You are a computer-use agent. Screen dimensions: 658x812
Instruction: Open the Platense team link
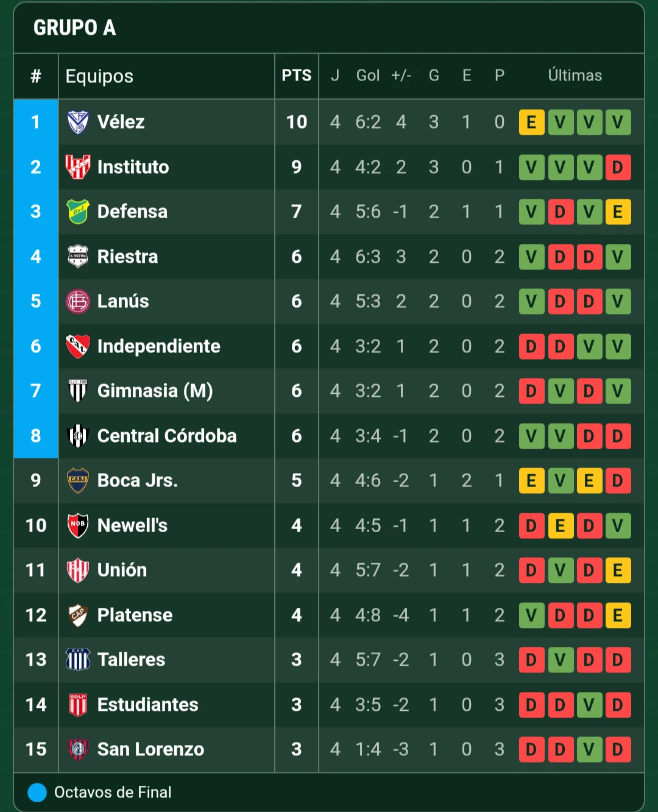click(x=135, y=615)
